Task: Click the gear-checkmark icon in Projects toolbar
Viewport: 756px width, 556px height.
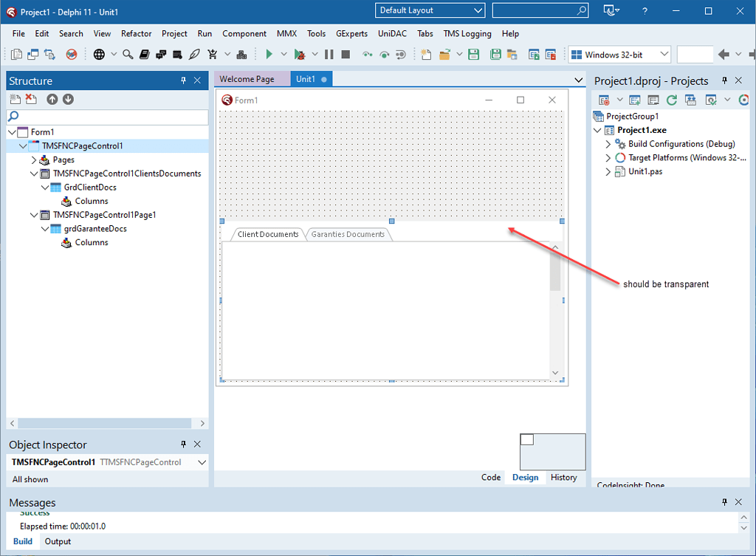Action: (x=711, y=100)
